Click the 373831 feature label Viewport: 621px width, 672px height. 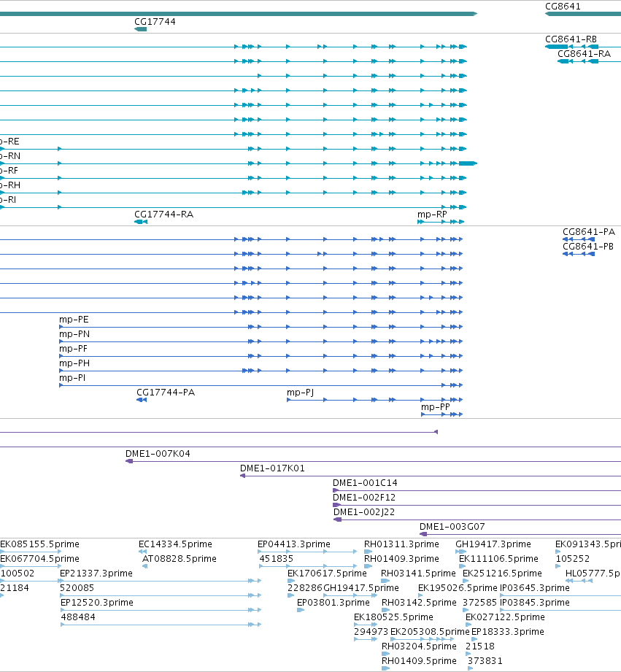click(x=485, y=660)
